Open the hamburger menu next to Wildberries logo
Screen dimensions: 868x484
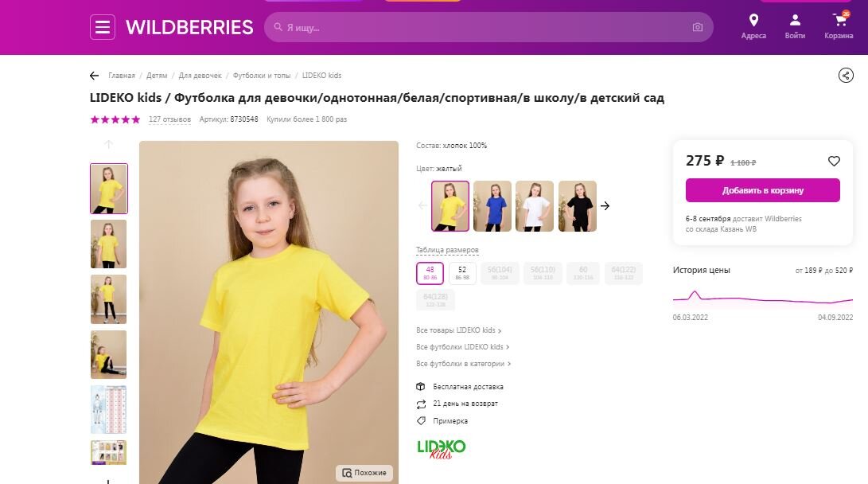(x=103, y=27)
